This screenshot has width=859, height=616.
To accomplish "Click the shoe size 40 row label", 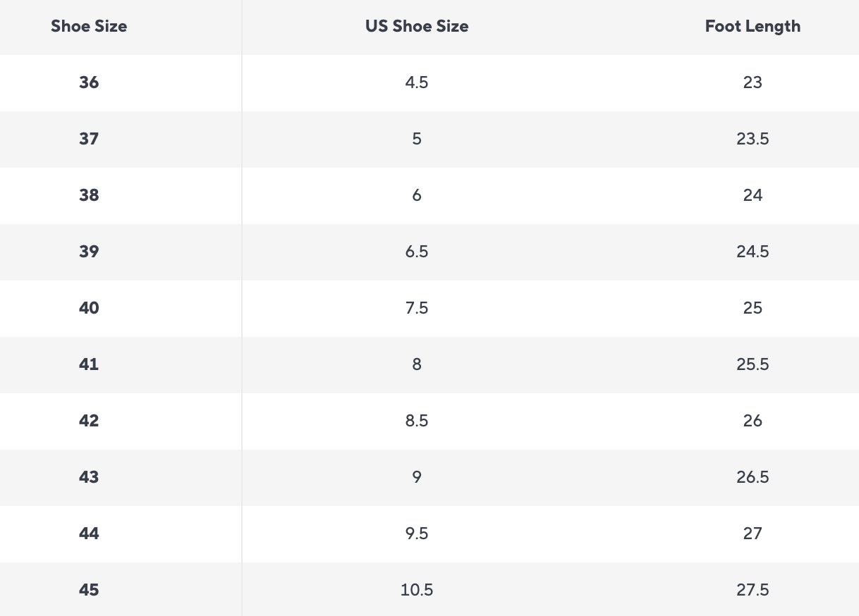I will tap(89, 308).
